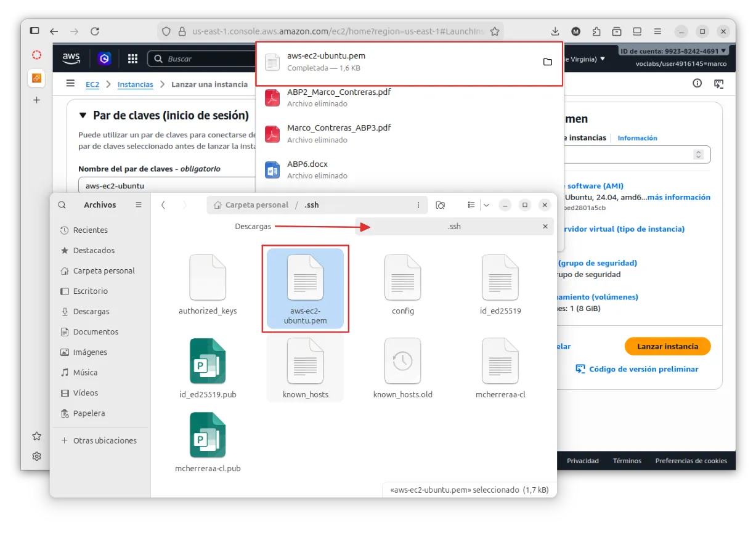Switch to the Descargas tab
This screenshot has height=539, width=756.
click(x=253, y=227)
